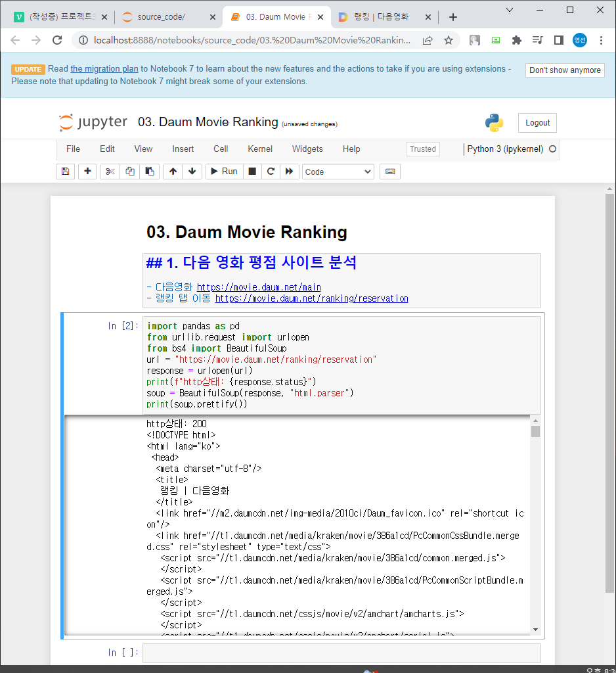The image size is (616, 673).
Task: Click the grey extension icon beside the star
Action: click(x=474, y=40)
